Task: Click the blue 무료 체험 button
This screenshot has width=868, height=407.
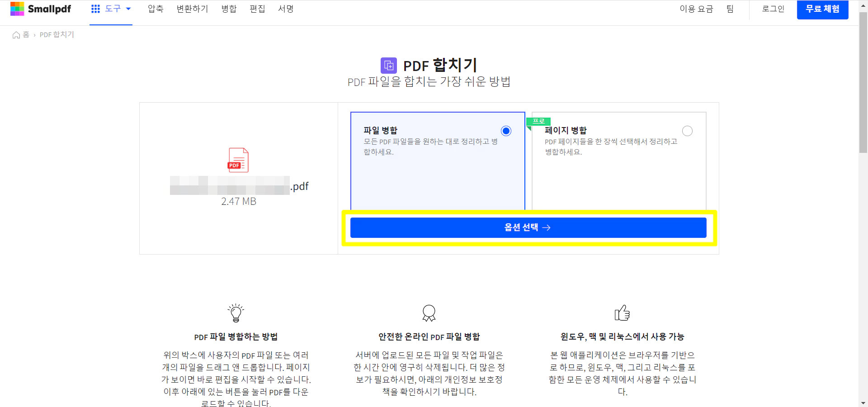Action: pyautogui.click(x=822, y=9)
